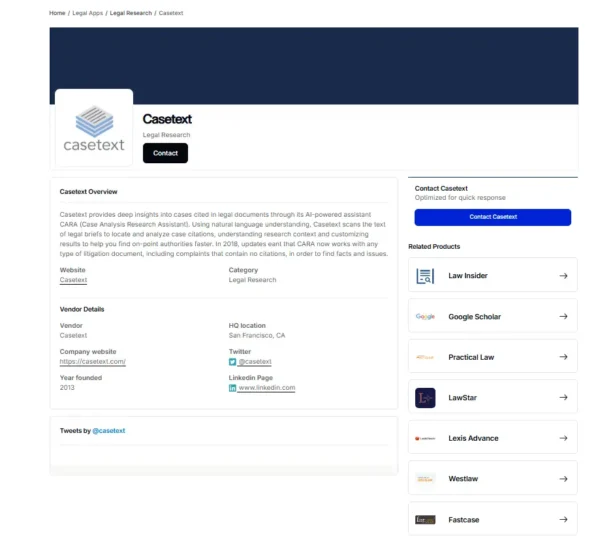Click the arrow on Fastcase card
600x540 pixels.
pos(563,519)
